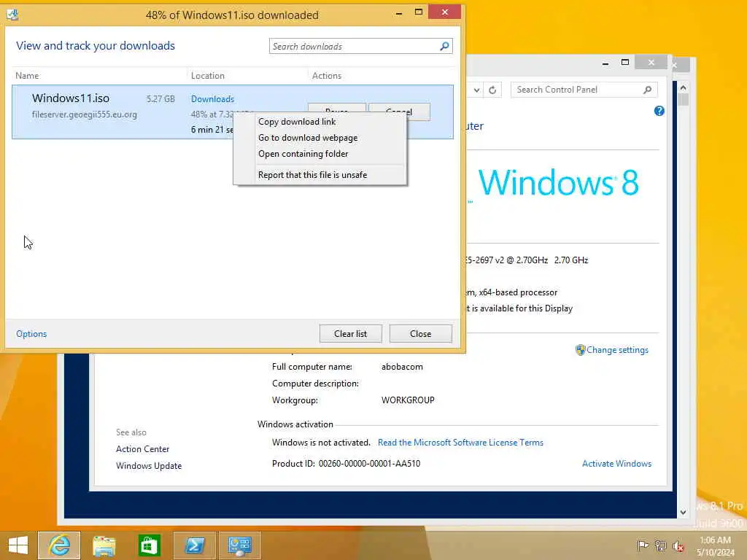
Task: Minimize the downloads window
Action: 399,13
